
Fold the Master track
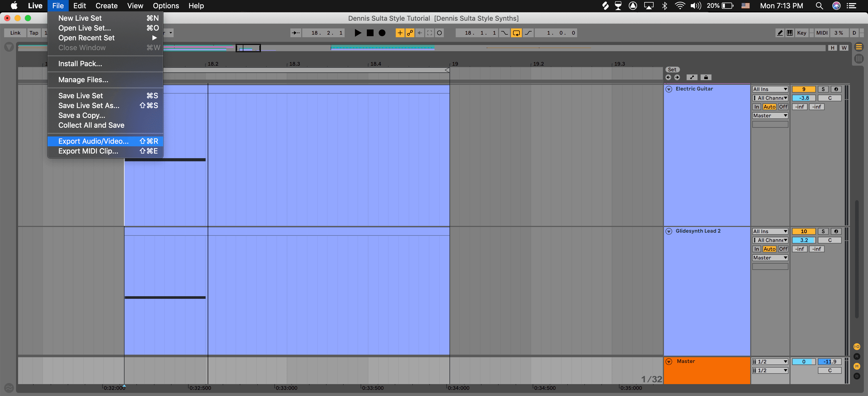669,361
